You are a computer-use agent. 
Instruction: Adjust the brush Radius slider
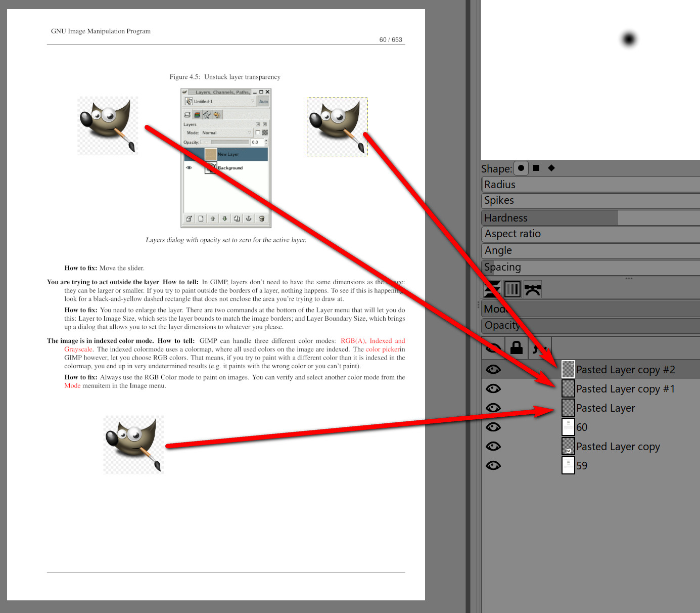[x=590, y=185]
